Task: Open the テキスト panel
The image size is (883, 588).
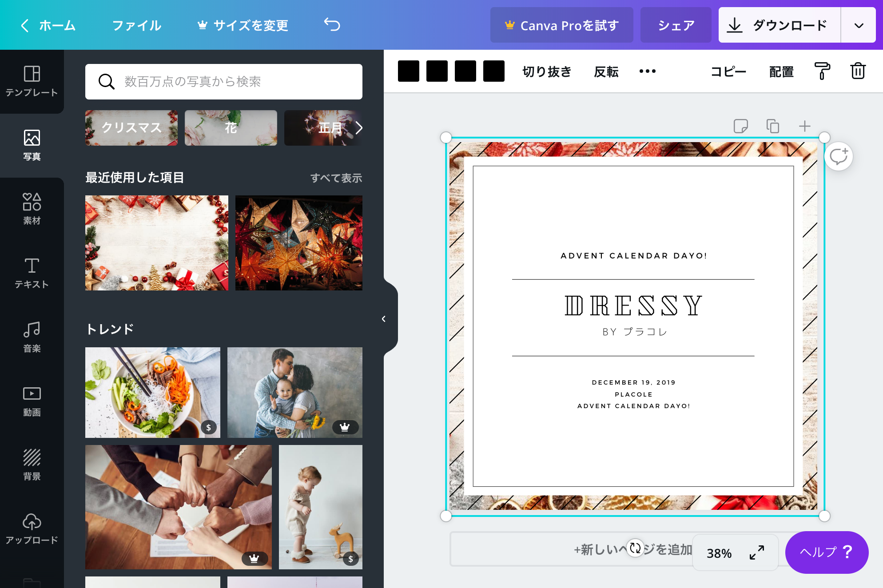Action: [32, 272]
